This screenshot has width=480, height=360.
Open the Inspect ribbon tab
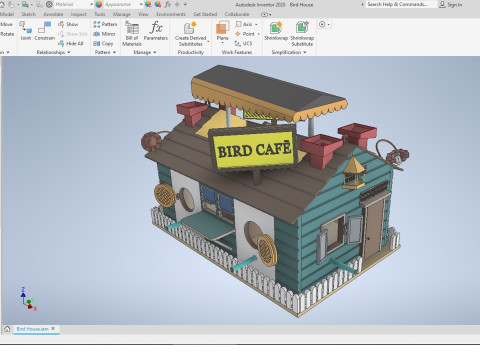[79, 14]
